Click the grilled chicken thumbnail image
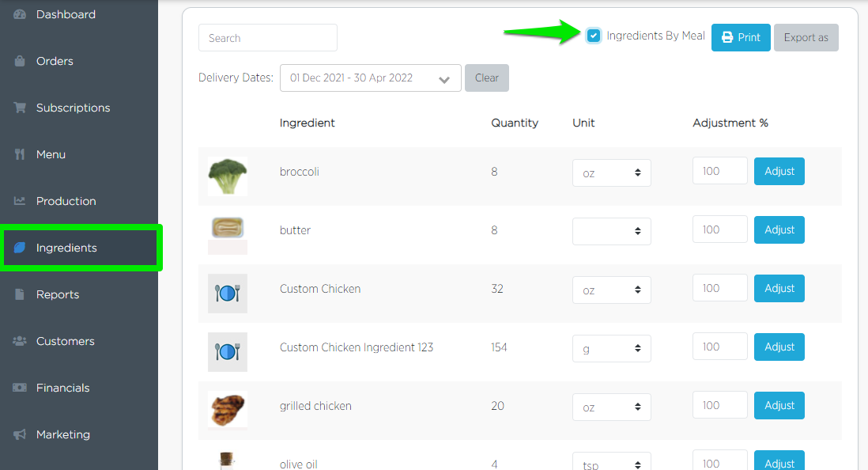This screenshot has width=868, height=470. [228, 409]
